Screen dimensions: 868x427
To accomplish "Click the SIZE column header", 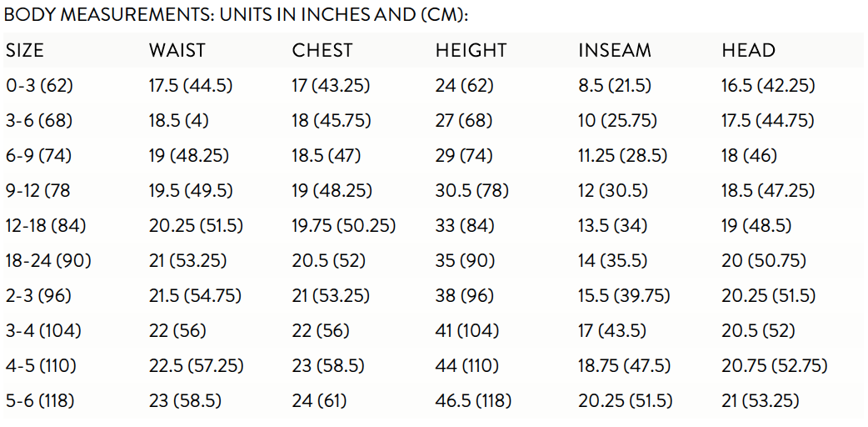I will tap(24, 51).
